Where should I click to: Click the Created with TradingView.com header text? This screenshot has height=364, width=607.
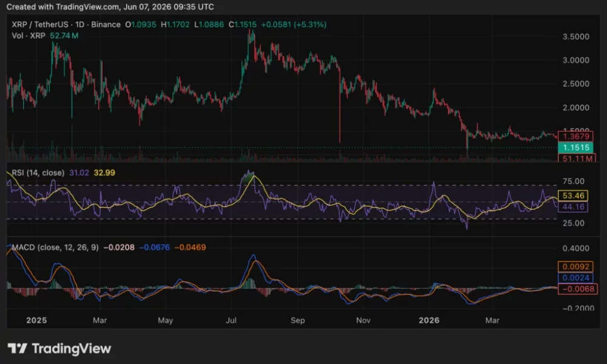click(x=110, y=7)
